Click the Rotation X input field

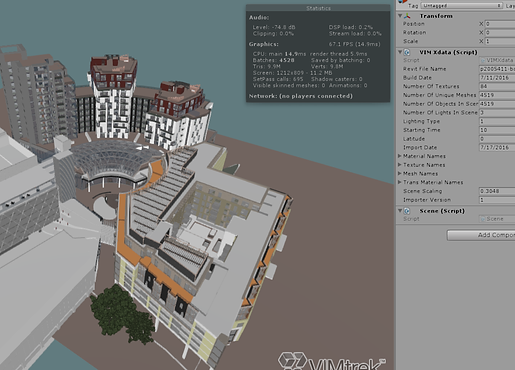coord(500,33)
